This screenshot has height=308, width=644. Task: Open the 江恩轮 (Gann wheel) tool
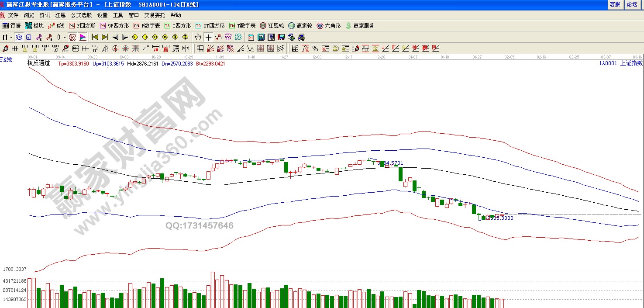coord(272,26)
